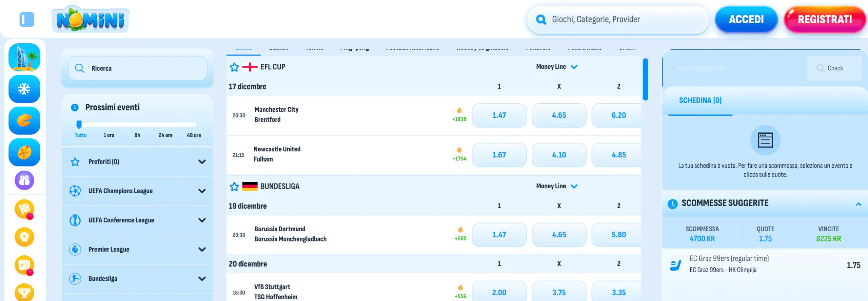Click the REGISTRATI sign-up button
Image resolution: width=868 pixels, height=301 pixels.
825,19
